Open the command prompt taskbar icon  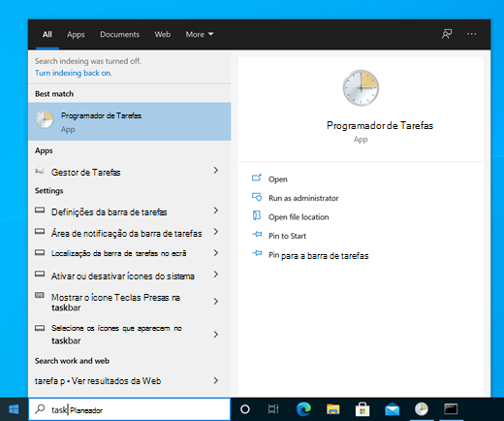click(x=451, y=409)
